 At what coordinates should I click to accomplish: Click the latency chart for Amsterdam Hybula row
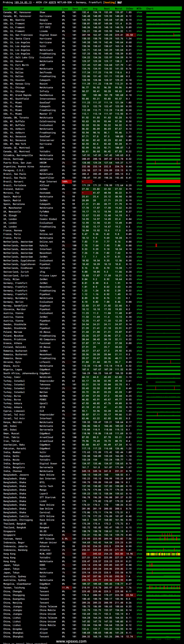163,246
